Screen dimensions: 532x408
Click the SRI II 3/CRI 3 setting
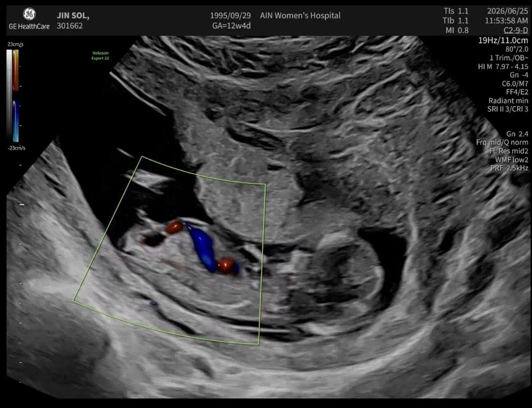tap(508, 109)
